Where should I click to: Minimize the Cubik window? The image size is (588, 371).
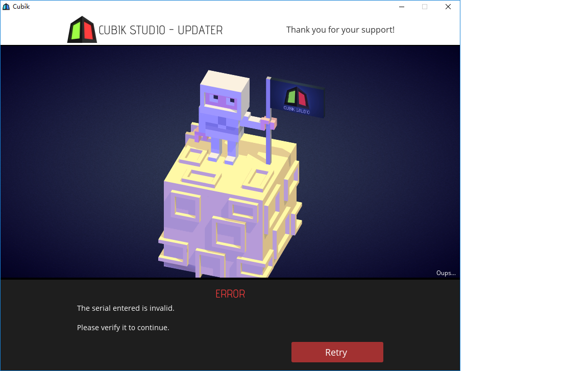[x=402, y=7]
